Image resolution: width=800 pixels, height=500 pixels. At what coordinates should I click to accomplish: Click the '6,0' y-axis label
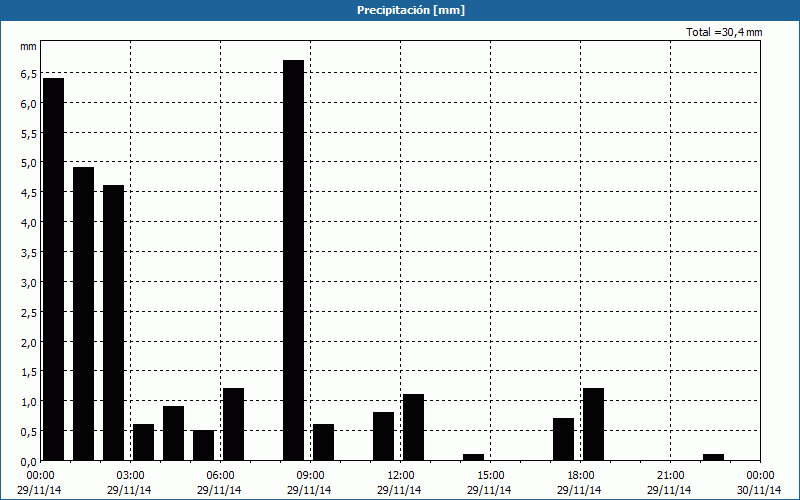pyautogui.click(x=29, y=104)
